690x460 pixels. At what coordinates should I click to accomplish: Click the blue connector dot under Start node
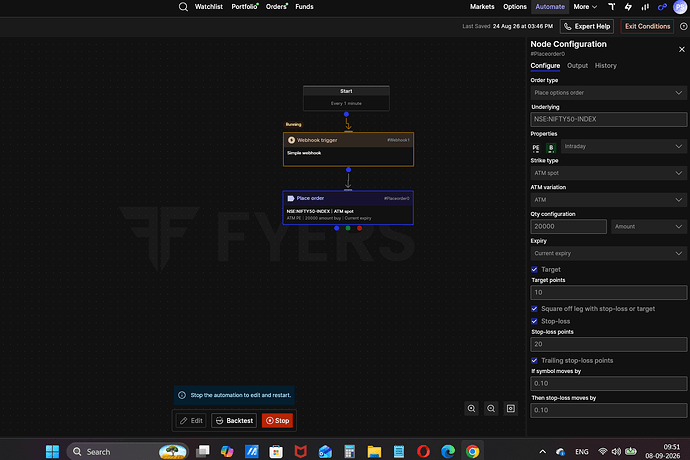346,114
